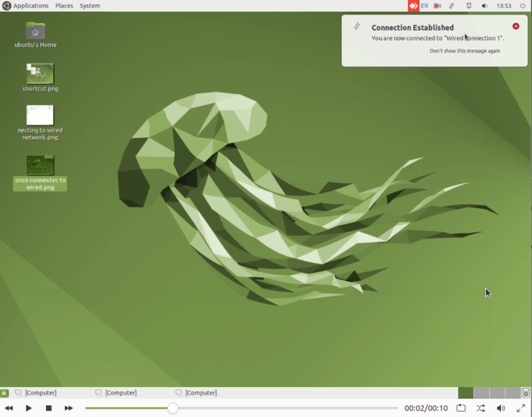Viewport: 532px width, 417px height.
Task: Click the fast-forward button
Action: (x=68, y=408)
